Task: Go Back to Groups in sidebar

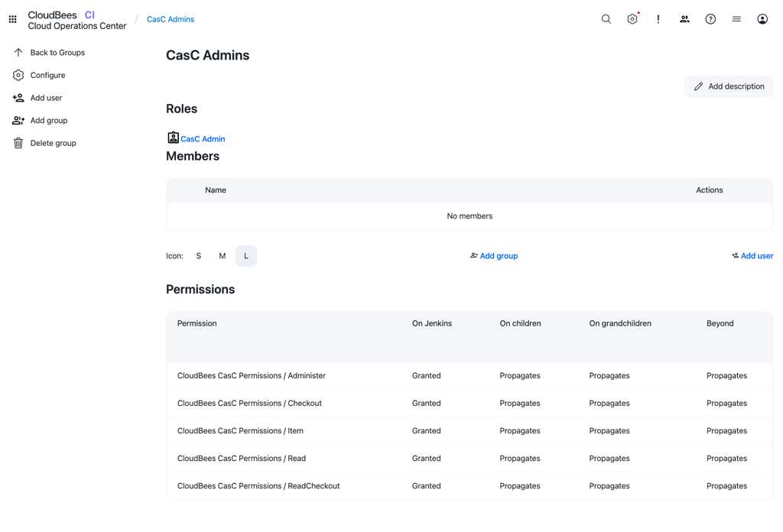Action: [57, 53]
